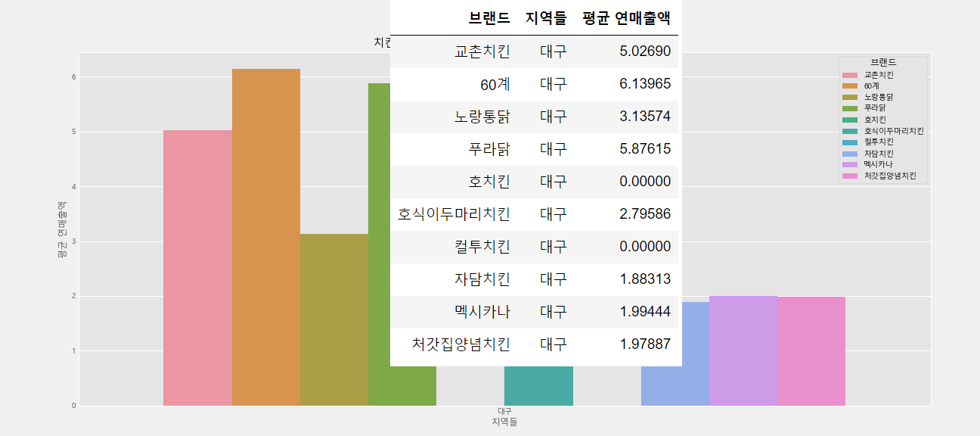The width and height of the screenshot is (980, 436).
Task: Click the value 1.88313 in the table
Action: coord(645,279)
